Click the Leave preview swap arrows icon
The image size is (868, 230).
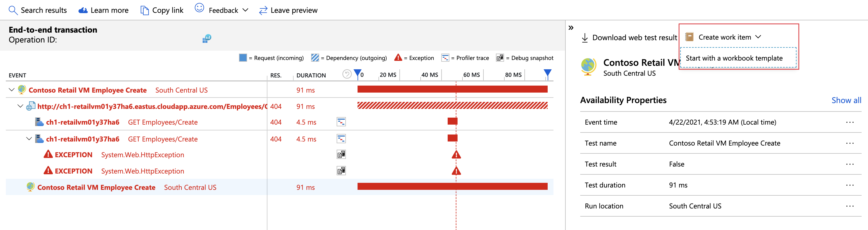pyautogui.click(x=263, y=10)
